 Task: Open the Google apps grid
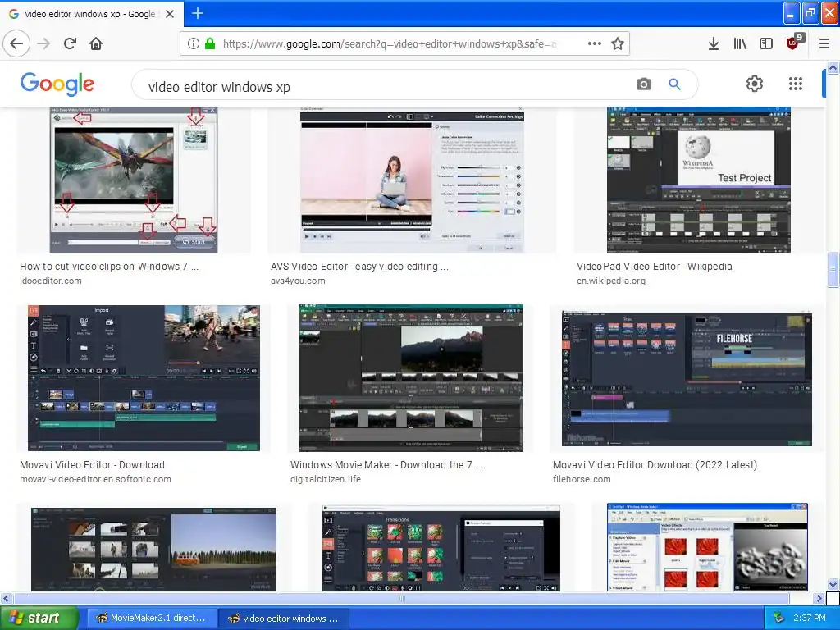[x=796, y=84]
